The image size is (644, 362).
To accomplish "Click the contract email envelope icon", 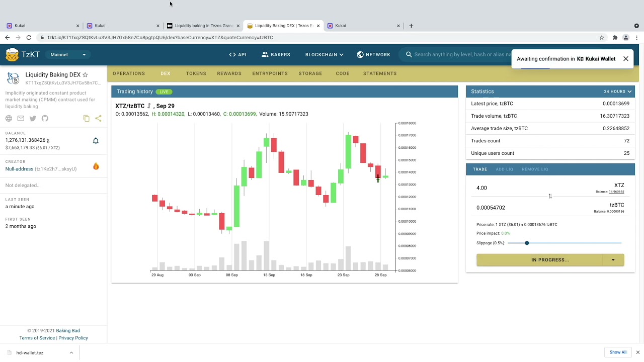I will (x=21, y=118).
